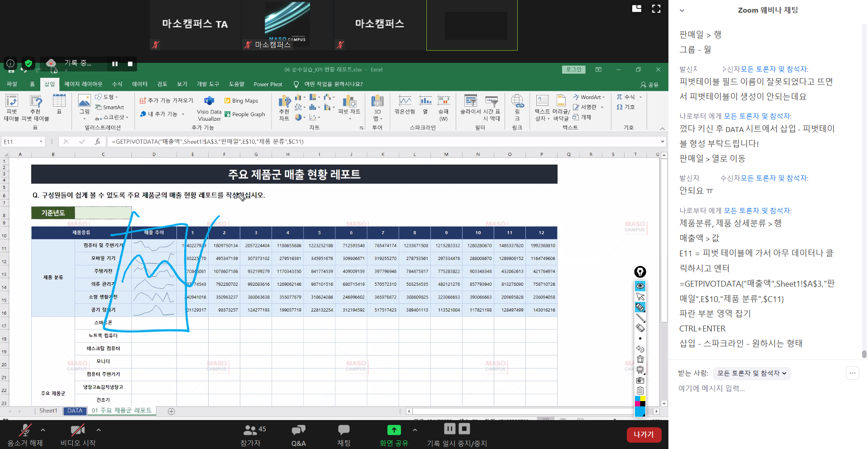
Task: Click the Pivot Chart icon
Action: pos(349,108)
